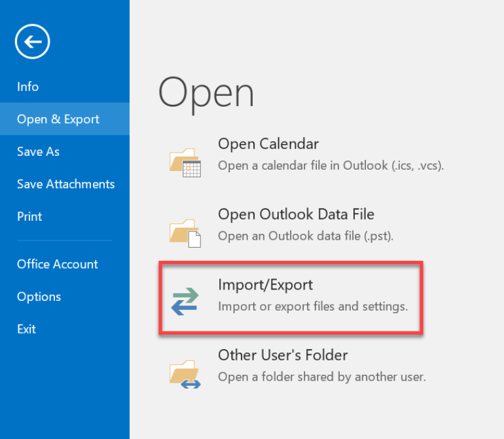The image size is (504, 439).
Task: Click 'Open an Outlook data file (.pst).' text
Action: tap(306, 237)
